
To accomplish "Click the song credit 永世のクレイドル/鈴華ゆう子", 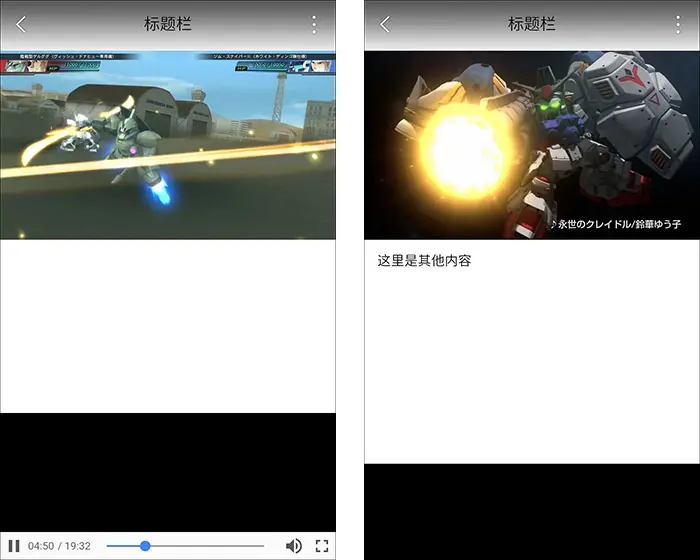I will pyautogui.click(x=616, y=224).
